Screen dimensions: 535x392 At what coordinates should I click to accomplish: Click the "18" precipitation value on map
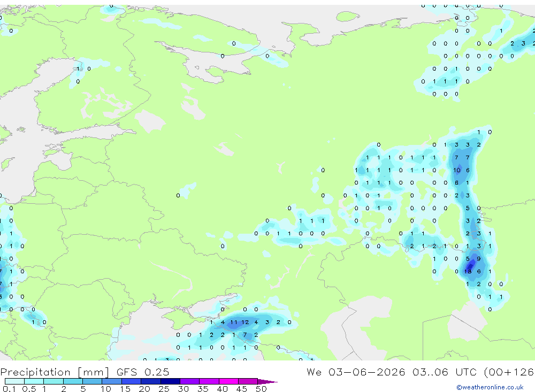pyautogui.click(x=468, y=271)
